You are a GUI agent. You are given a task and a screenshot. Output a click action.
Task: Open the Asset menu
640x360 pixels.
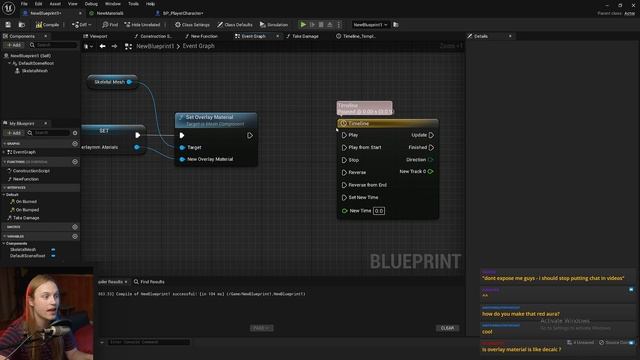(x=55, y=4)
